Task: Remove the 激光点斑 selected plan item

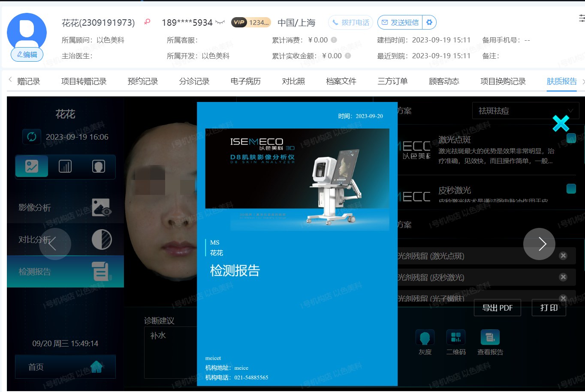Action: 563,256
